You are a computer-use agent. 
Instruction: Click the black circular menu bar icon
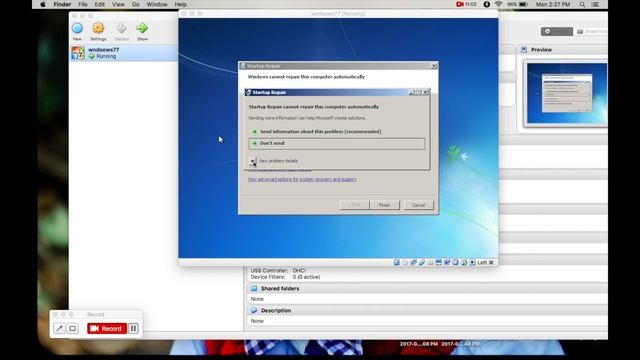[487, 4]
